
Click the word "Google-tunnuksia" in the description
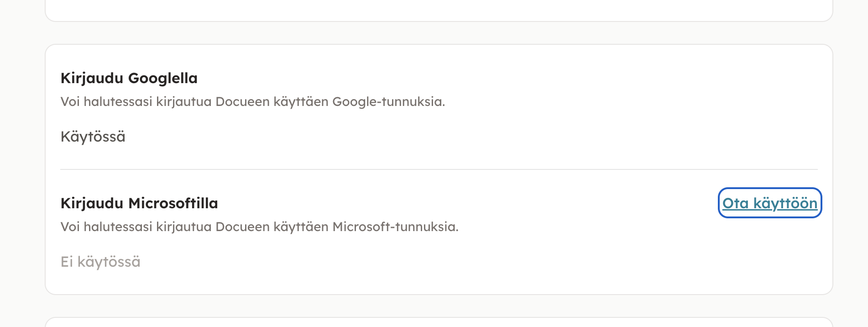[388, 101]
